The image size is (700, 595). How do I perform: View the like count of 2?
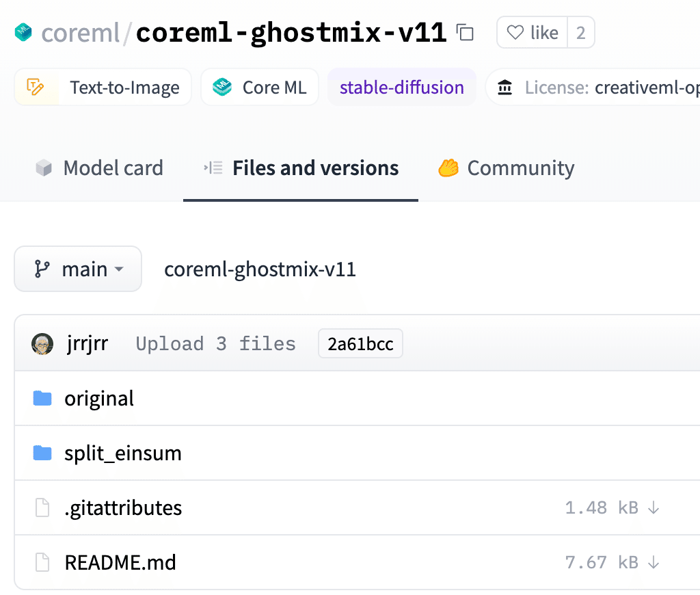[581, 33]
